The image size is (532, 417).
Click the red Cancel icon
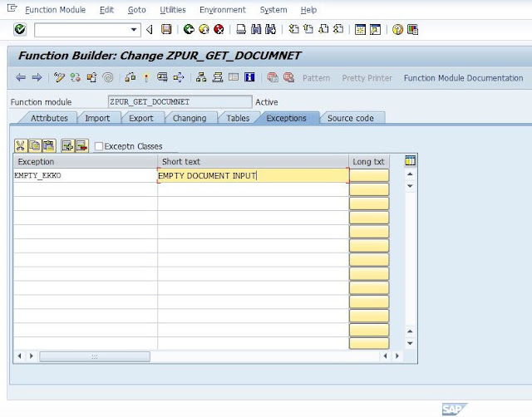[219, 30]
